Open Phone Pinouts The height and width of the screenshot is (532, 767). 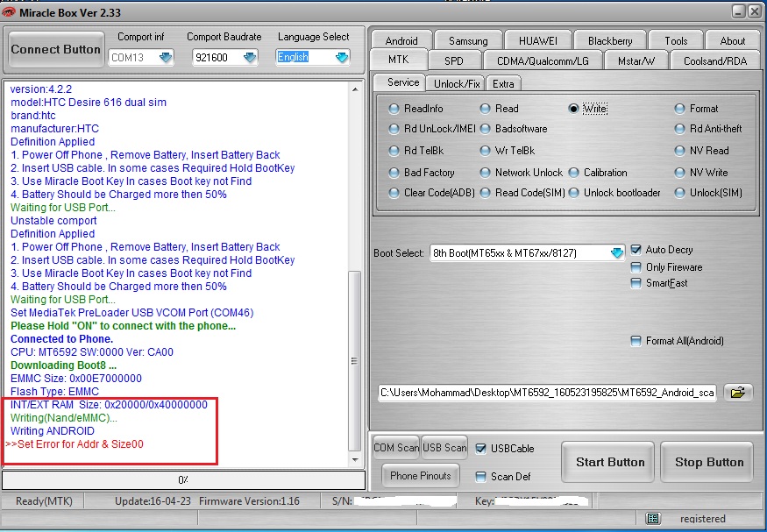pos(420,475)
